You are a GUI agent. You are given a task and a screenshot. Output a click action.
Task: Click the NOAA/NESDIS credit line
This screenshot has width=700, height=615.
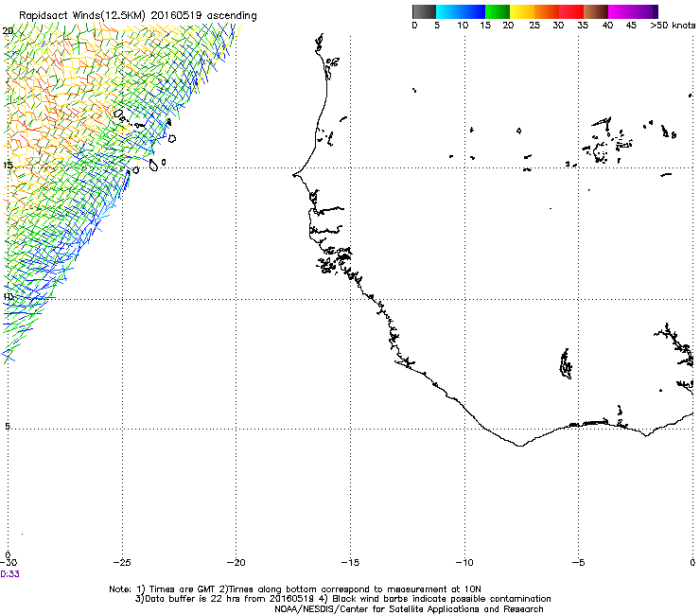pos(409,609)
